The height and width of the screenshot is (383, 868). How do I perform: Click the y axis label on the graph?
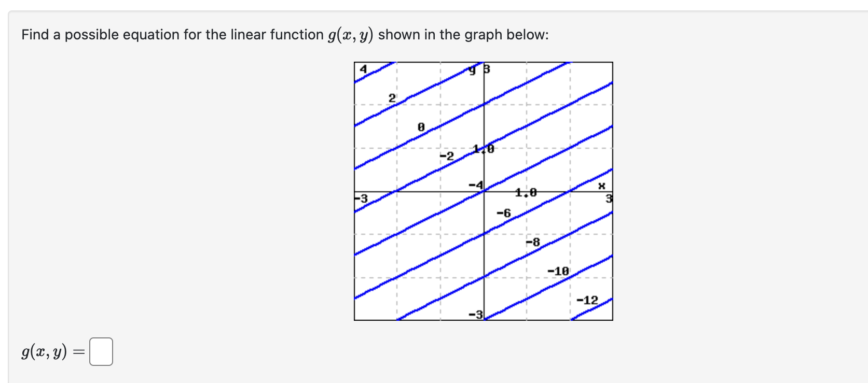[x=471, y=69]
